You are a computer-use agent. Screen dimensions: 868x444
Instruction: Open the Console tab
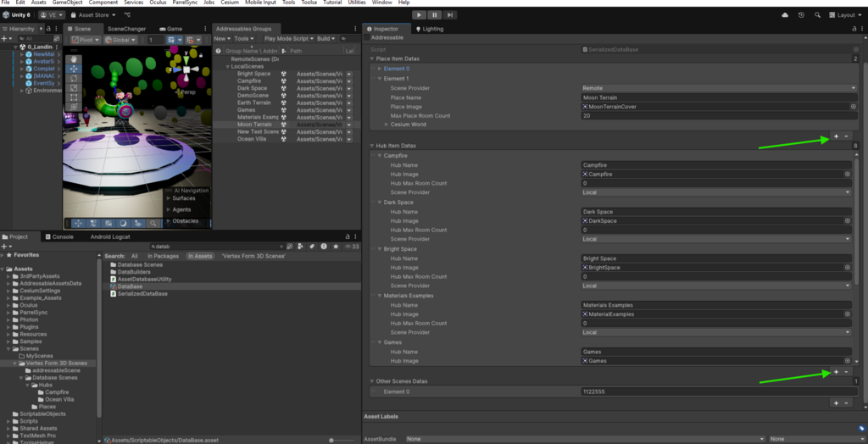(x=63, y=236)
